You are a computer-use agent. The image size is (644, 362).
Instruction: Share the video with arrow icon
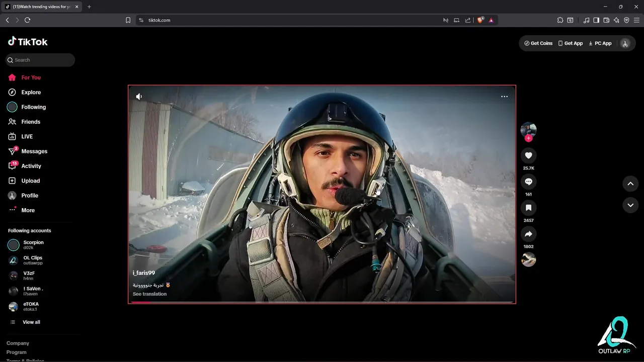coord(528,234)
